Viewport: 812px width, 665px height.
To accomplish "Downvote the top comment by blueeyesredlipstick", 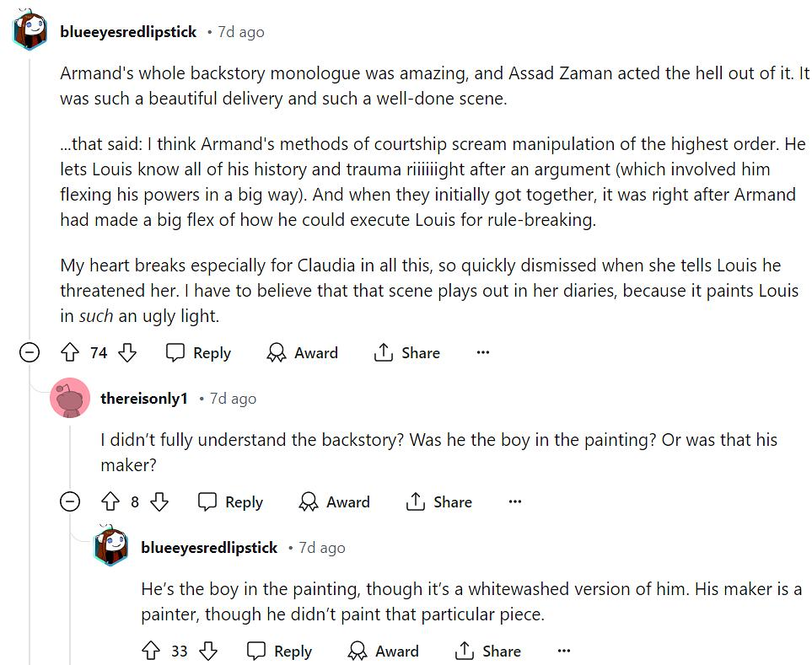I will coord(127,353).
